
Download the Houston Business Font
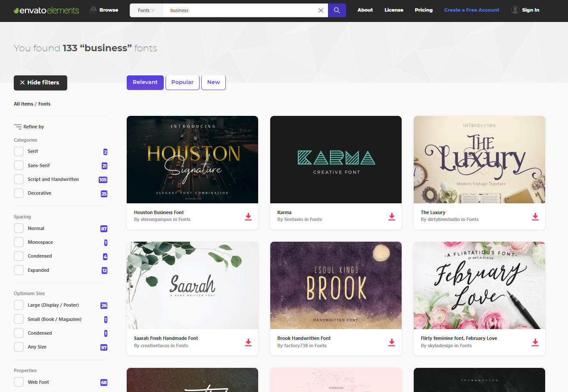point(248,217)
